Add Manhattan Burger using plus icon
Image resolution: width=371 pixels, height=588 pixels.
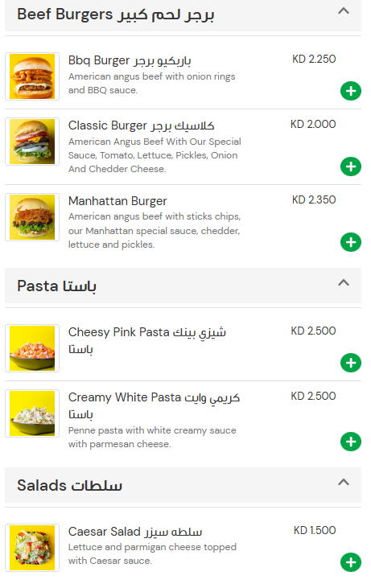point(351,242)
